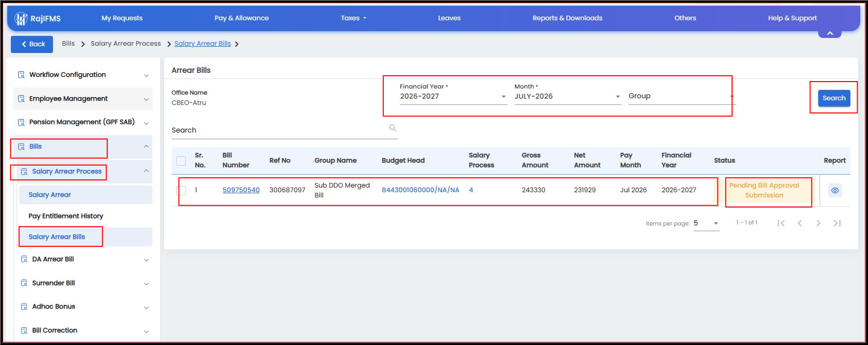Click Gross Amount value 243330
Screen dimensions: 868x345
(x=533, y=190)
